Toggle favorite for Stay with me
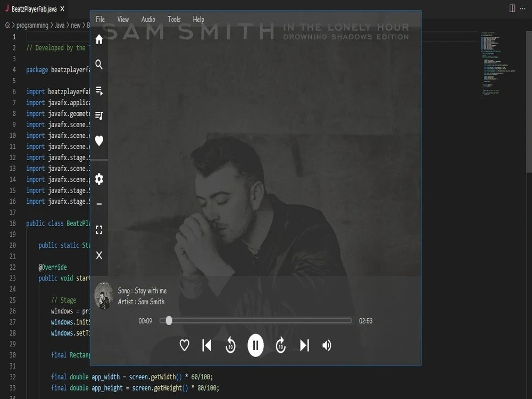 pyautogui.click(x=184, y=345)
